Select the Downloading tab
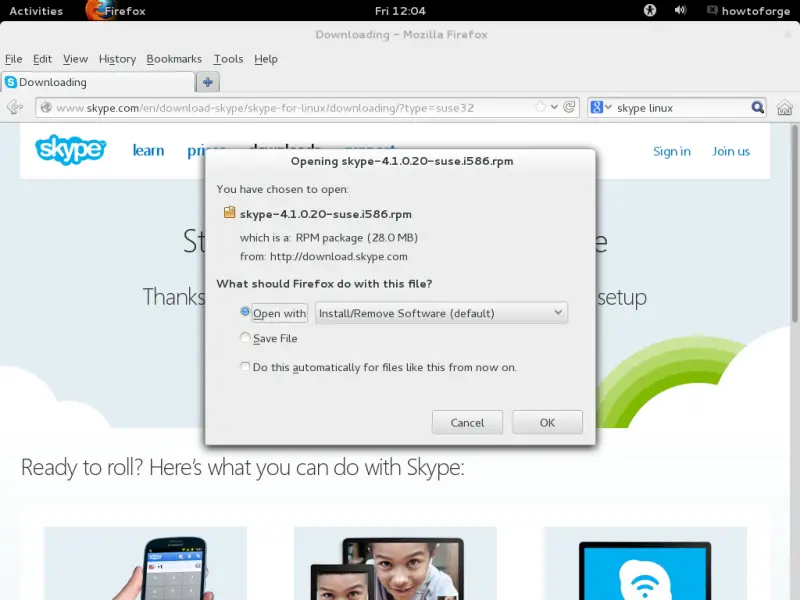This screenshot has width=800, height=600. coord(98,82)
